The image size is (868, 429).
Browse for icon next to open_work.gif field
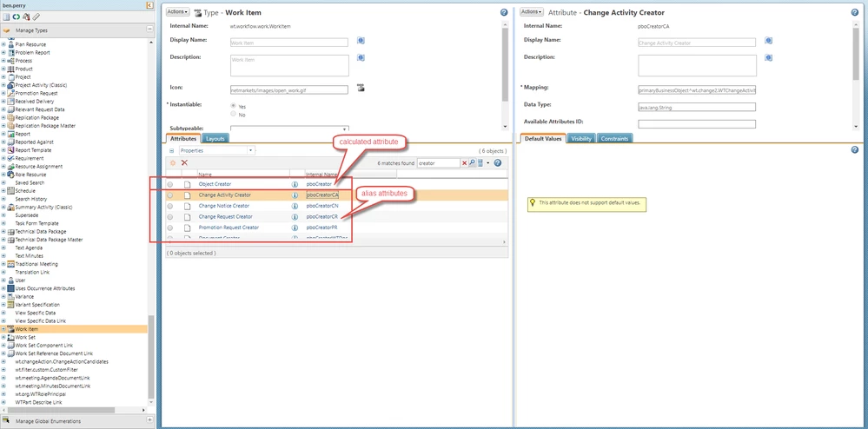[361, 88]
